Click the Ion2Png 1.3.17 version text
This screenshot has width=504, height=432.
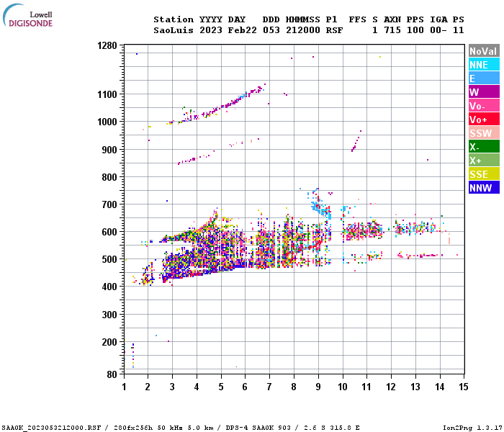pyautogui.click(x=474, y=428)
